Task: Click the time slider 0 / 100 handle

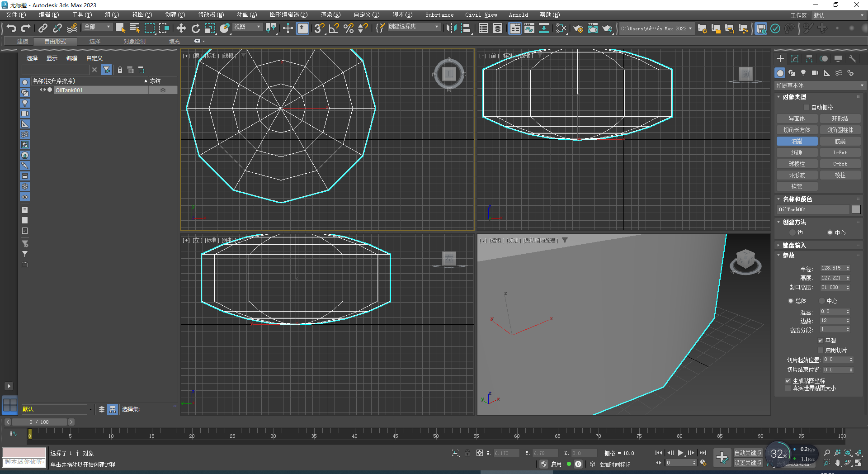Action: pos(39,422)
